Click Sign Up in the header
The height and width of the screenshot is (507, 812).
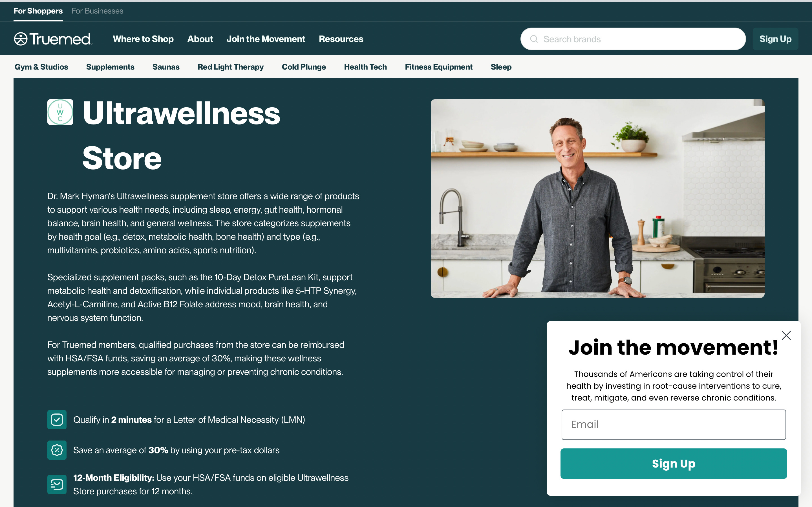coord(775,39)
